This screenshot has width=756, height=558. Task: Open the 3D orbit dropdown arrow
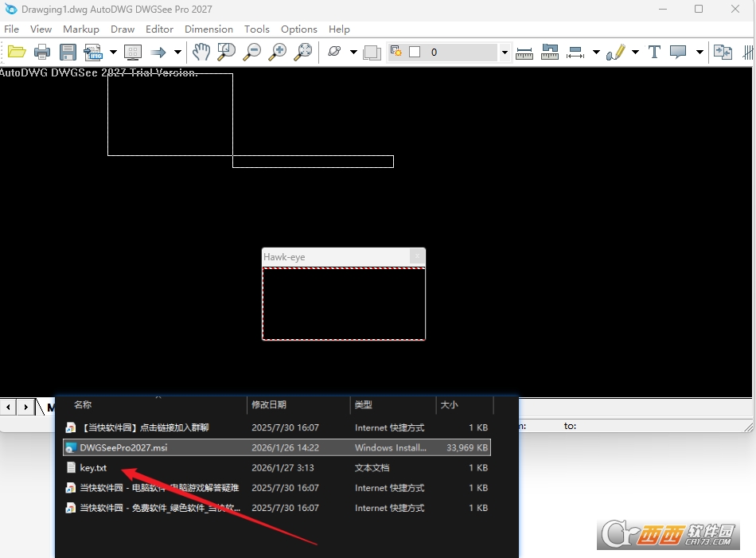(x=353, y=52)
